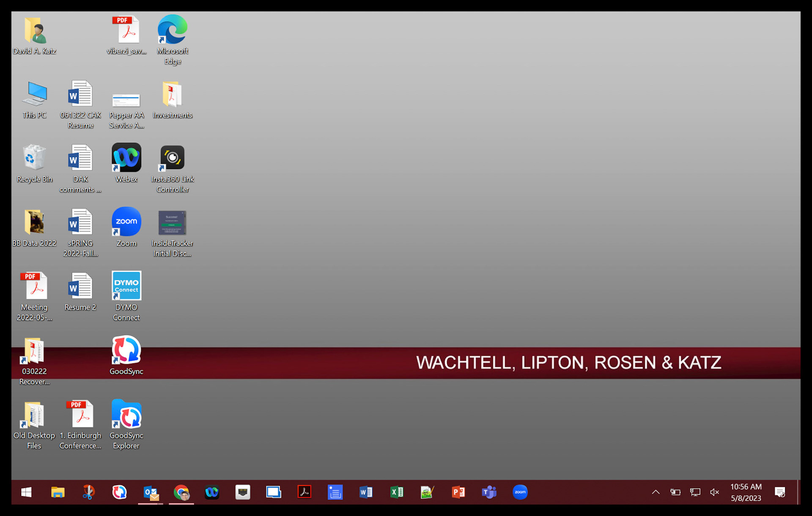
Task: Open the Windows Start menu
Action: tap(26, 492)
